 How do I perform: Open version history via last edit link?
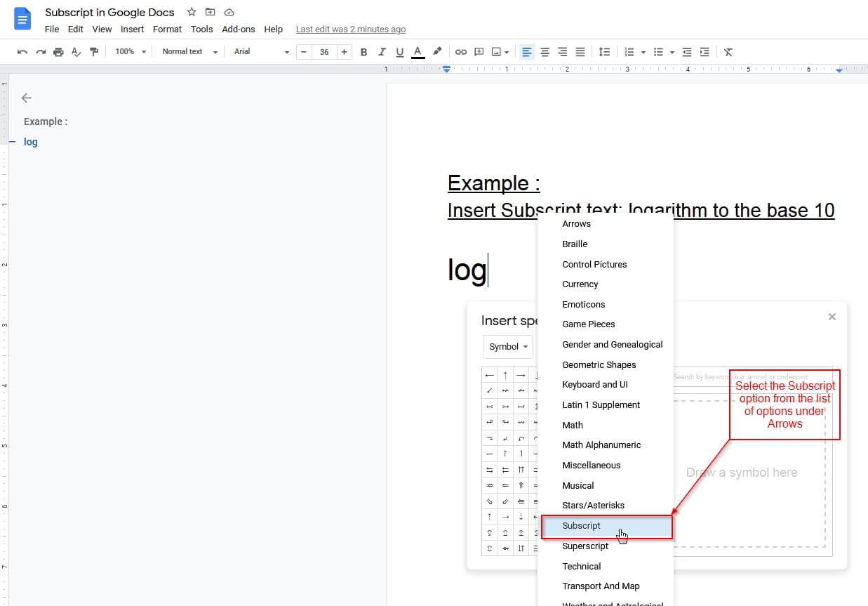pyautogui.click(x=351, y=29)
